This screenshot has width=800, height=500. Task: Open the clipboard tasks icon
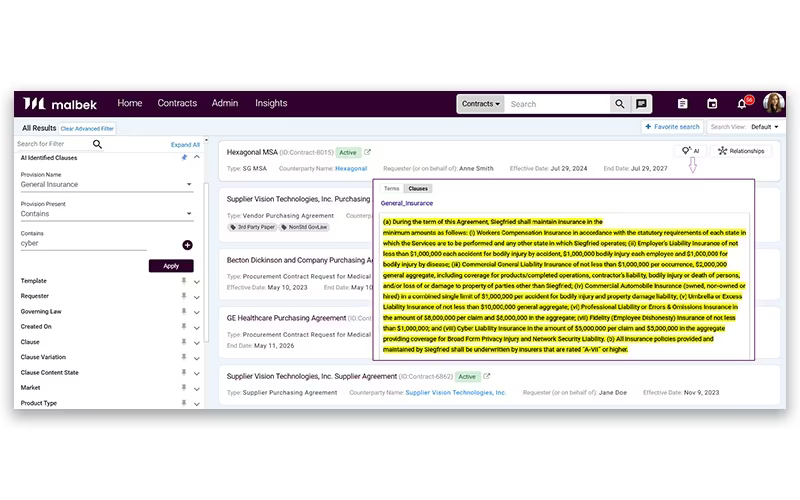[682, 104]
